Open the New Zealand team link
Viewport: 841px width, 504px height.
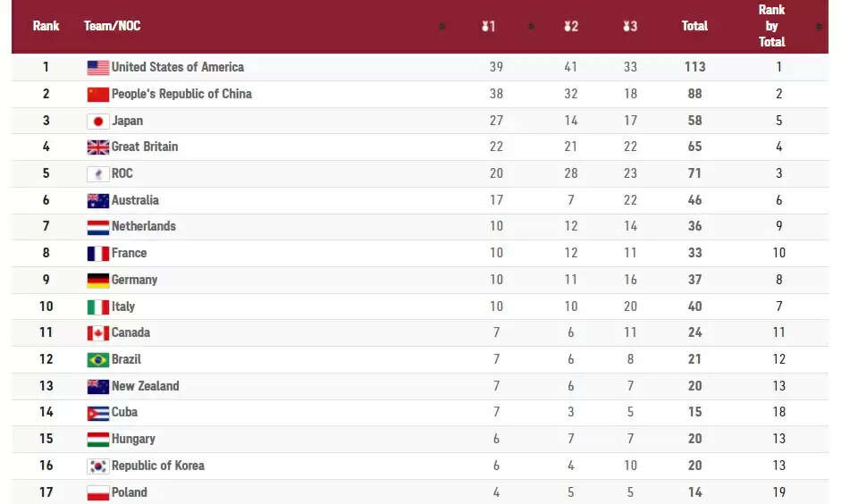(145, 386)
